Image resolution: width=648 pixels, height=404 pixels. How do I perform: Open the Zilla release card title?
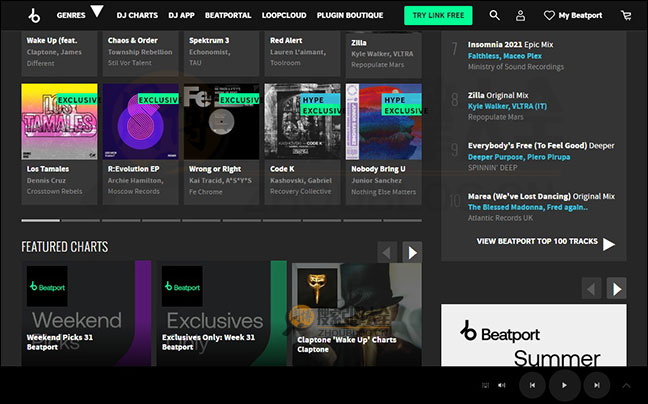359,43
